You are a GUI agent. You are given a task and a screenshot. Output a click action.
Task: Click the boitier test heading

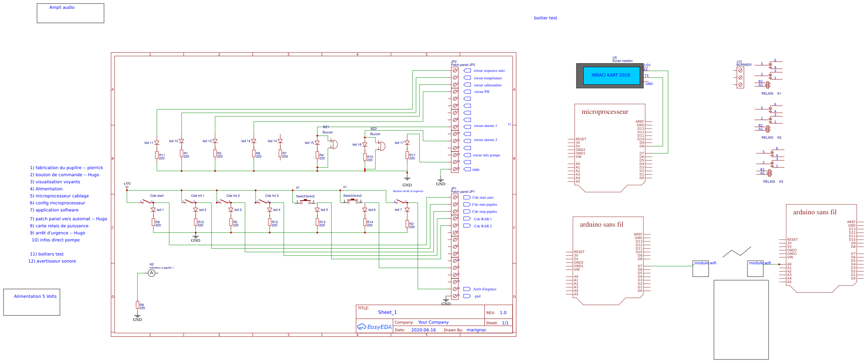(x=546, y=18)
